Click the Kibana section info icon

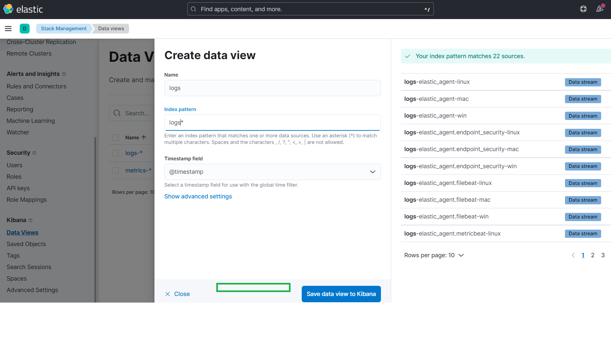point(31,220)
